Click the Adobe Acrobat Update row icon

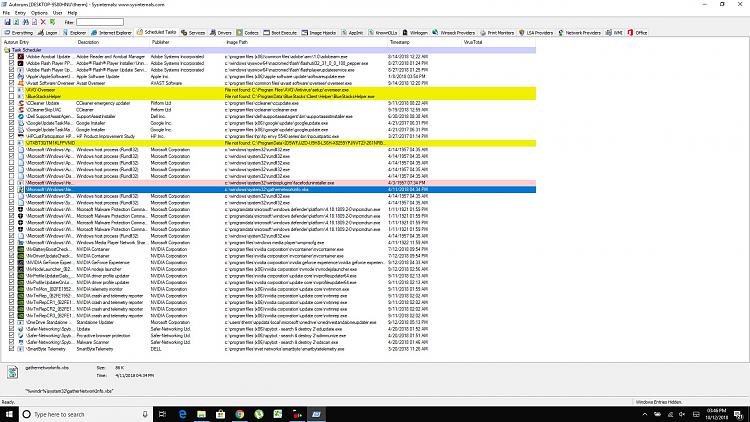[x=21, y=56]
